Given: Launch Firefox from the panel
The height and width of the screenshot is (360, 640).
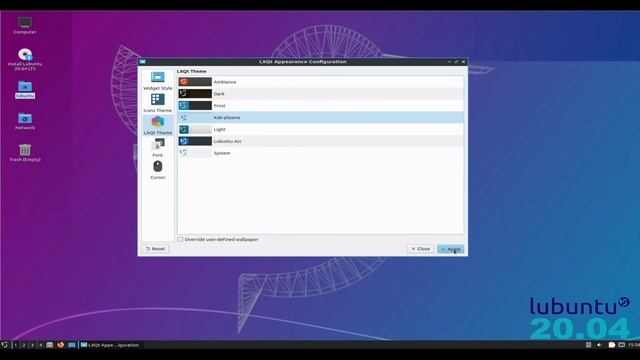Looking at the screenshot, I should click(60, 345).
